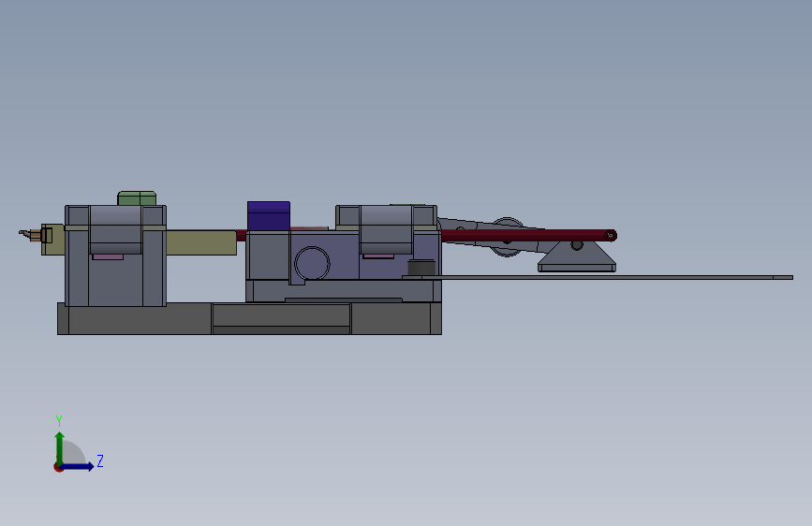Select the triangular support bracket
This screenshot has height=526, width=812.
pyautogui.click(x=577, y=257)
